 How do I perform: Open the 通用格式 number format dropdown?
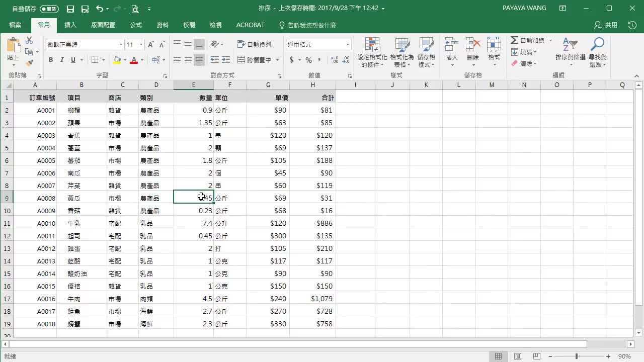pyautogui.click(x=348, y=45)
